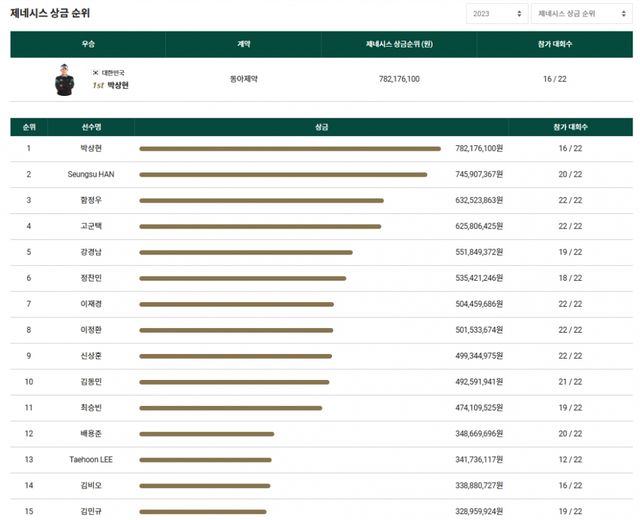Click player 김민규 in rank 15
Image resolution: width=640 pixels, height=520 pixels.
click(91, 511)
